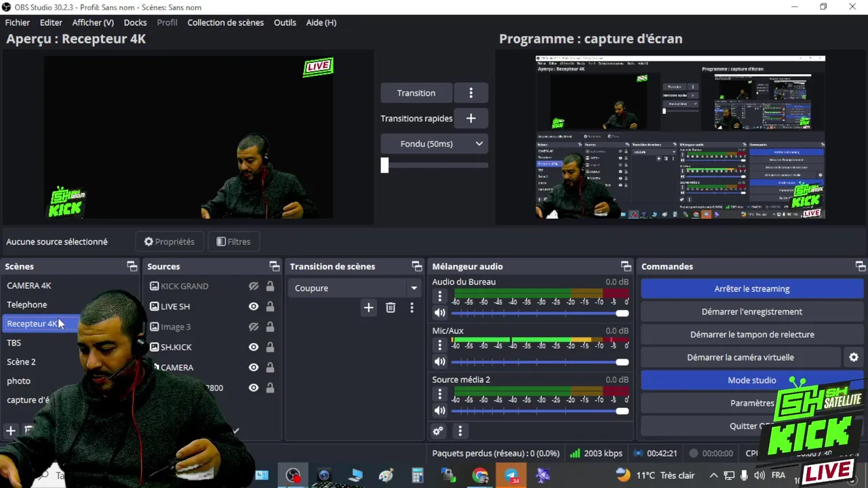The image size is (868, 488).
Task: Click Audio du Bureau volume slider handle
Action: point(623,313)
